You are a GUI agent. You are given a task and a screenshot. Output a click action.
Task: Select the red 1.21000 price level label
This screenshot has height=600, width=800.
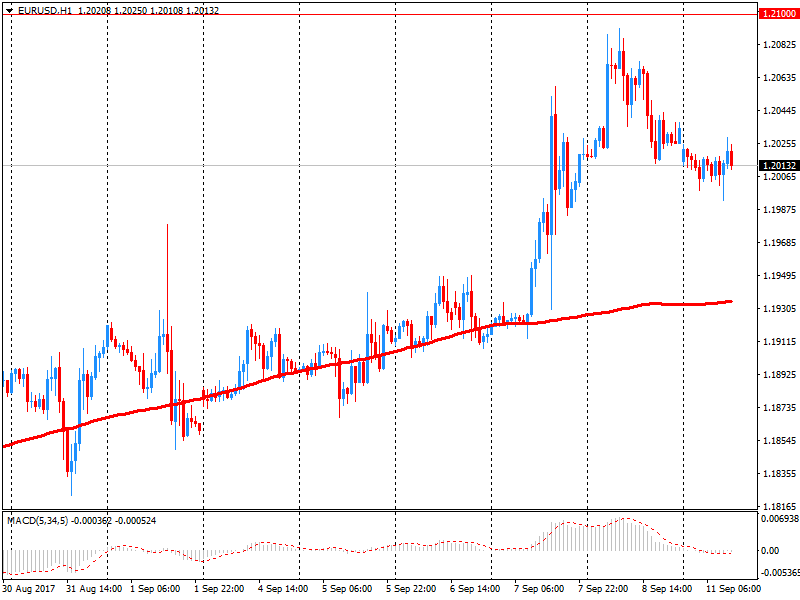tap(779, 14)
